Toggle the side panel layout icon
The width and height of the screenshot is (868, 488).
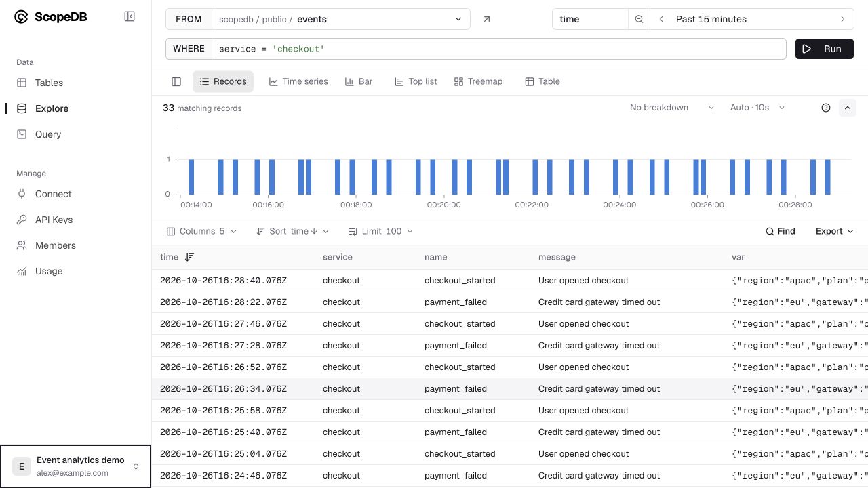click(176, 81)
